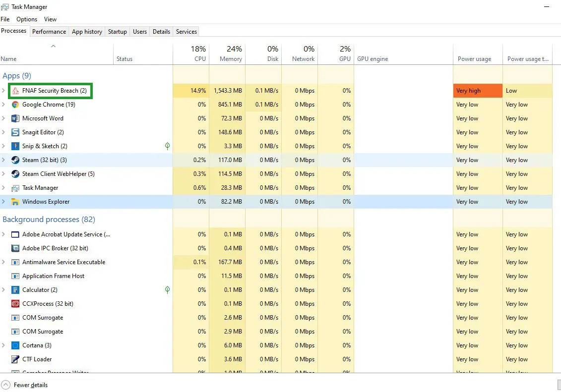Click the Task Manager title bar icon
Image resolution: width=561 pixels, height=392 pixels.
(4, 7)
